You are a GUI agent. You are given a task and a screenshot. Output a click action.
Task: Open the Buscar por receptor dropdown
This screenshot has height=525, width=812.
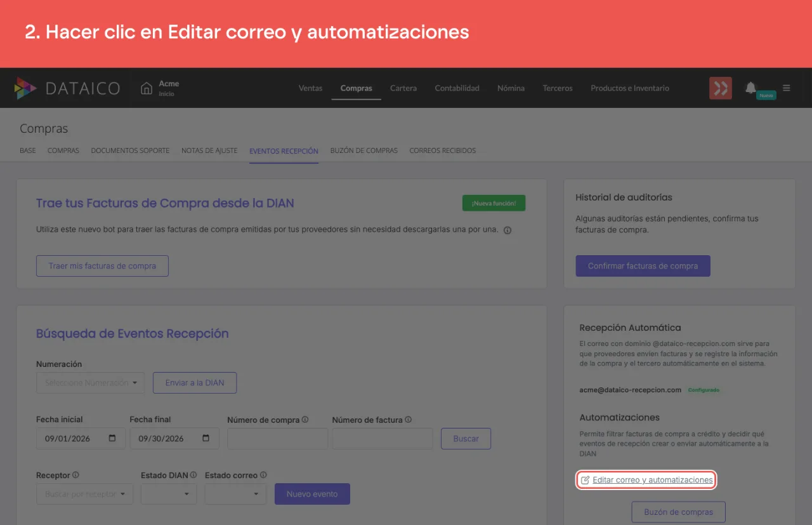pyautogui.click(x=84, y=494)
